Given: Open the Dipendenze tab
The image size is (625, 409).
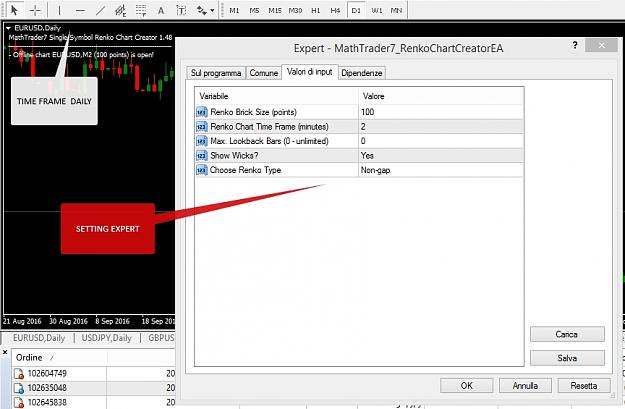Looking at the screenshot, I should tap(362, 73).
